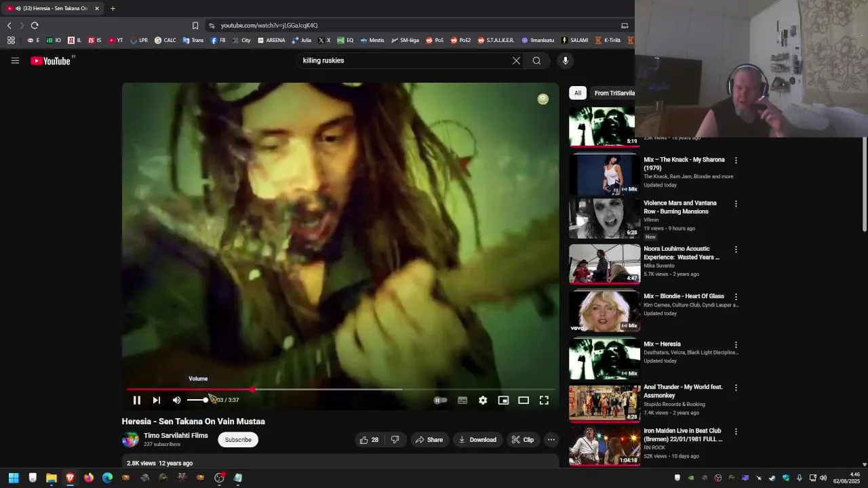Open options for 'Anal Thunder - My World'
The height and width of the screenshot is (488, 868).
pos(736,388)
